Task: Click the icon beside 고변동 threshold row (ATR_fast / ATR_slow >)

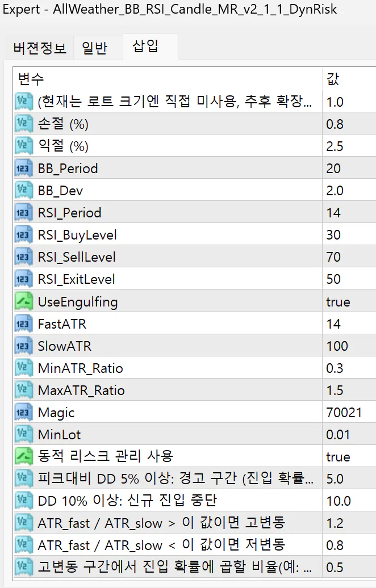Action: pos(23,522)
